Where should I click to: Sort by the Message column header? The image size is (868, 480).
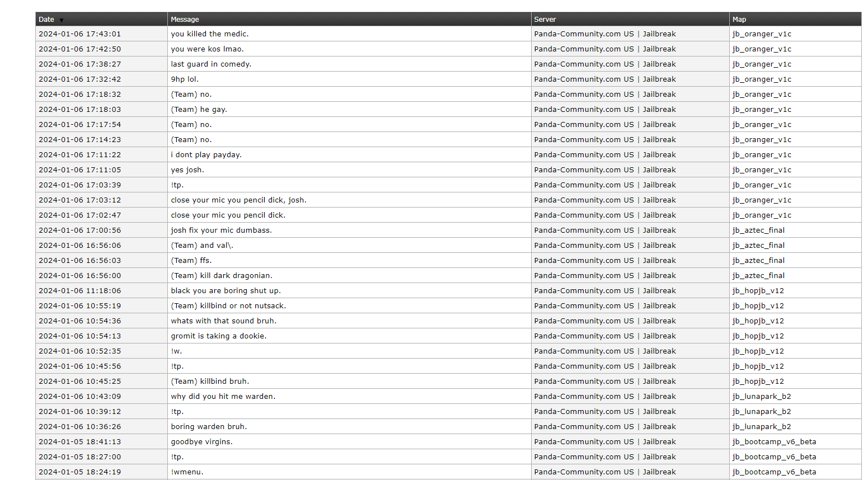click(x=185, y=20)
